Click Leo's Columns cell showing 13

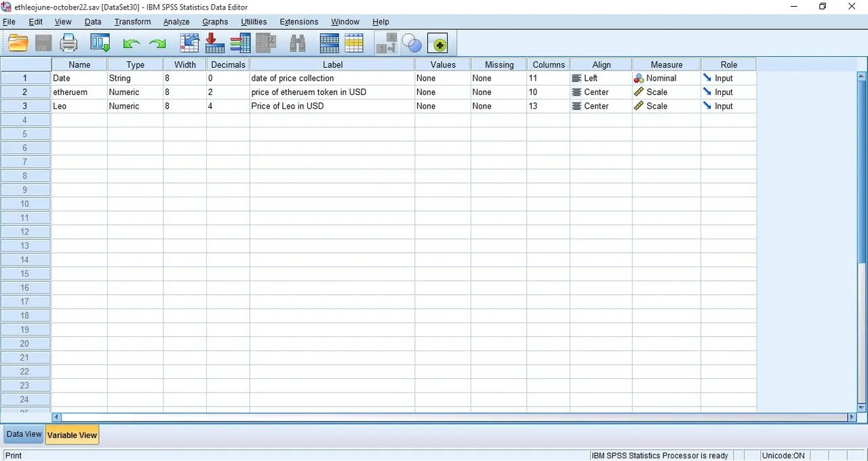coord(548,106)
